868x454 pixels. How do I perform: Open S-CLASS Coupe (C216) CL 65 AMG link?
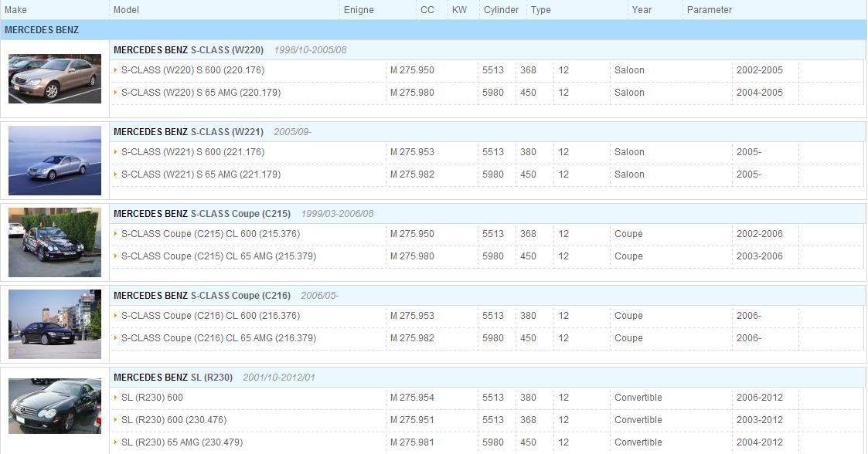[219, 338]
